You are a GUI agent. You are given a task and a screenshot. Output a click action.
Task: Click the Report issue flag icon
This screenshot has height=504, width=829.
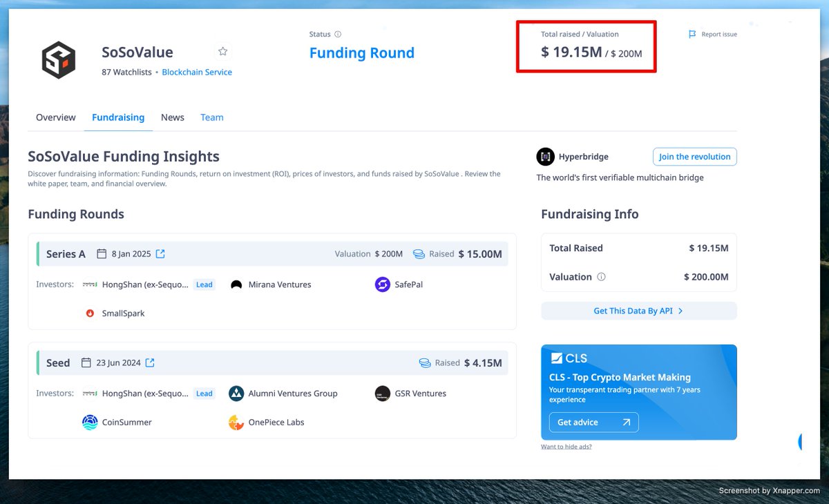tap(692, 34)
